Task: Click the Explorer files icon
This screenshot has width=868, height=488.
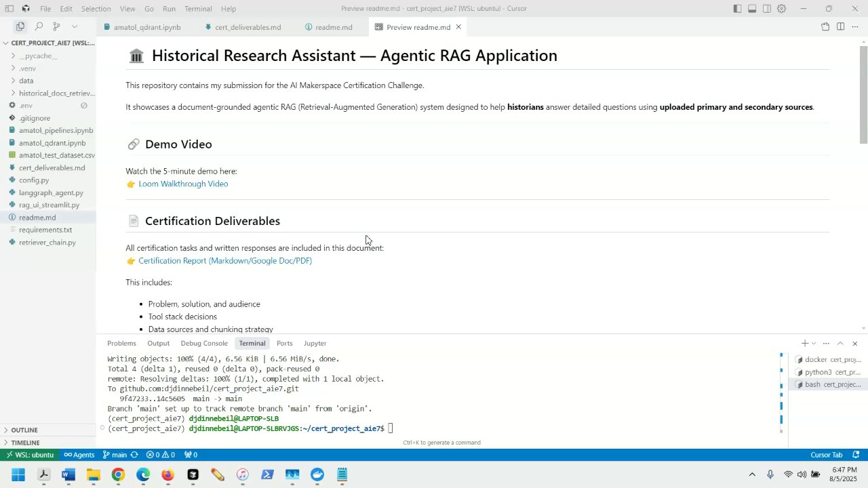Action: click(20, 26)
